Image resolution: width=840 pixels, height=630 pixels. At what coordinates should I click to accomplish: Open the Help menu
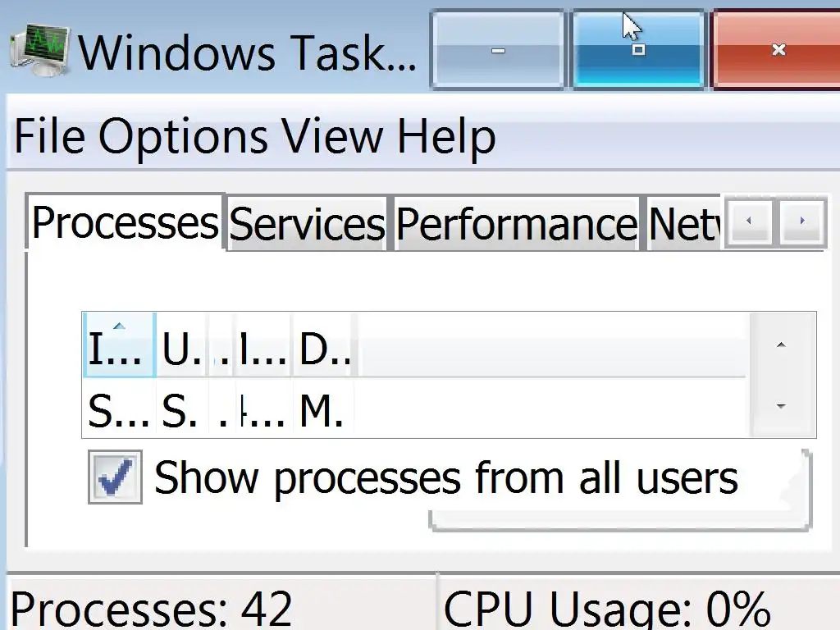point(446,136)
